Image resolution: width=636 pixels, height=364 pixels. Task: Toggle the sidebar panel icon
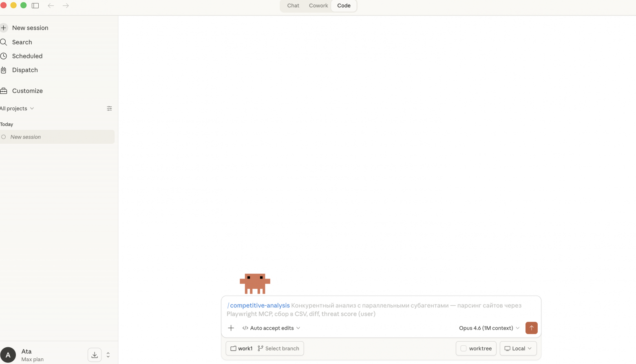pyautogui.click(x=35, y=6)
